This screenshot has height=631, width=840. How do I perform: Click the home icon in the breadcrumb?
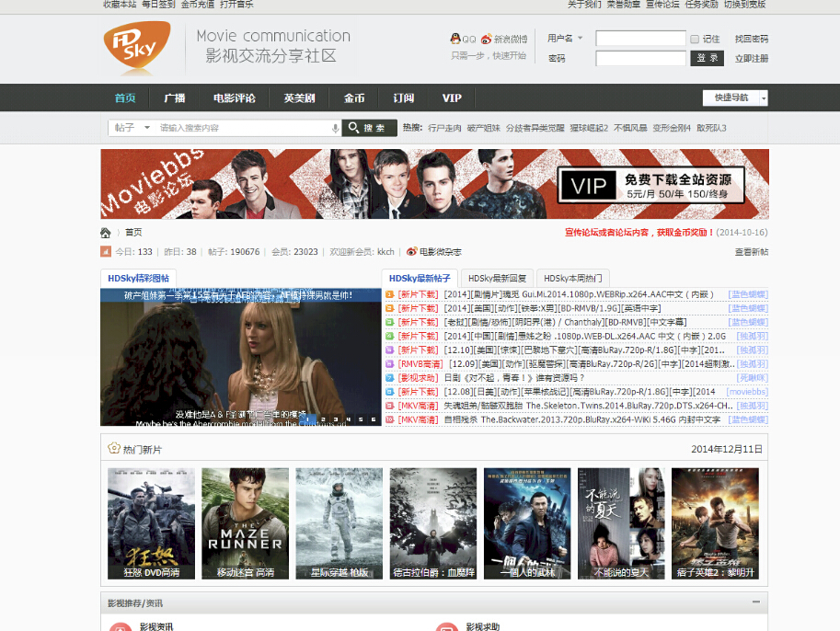[106, 233]
